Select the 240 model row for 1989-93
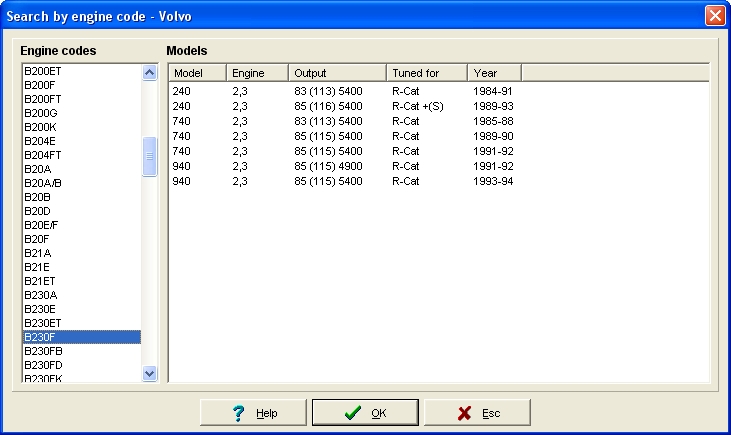Image resolution: width=731 pixels, height=435 pixels. (345, 106)
